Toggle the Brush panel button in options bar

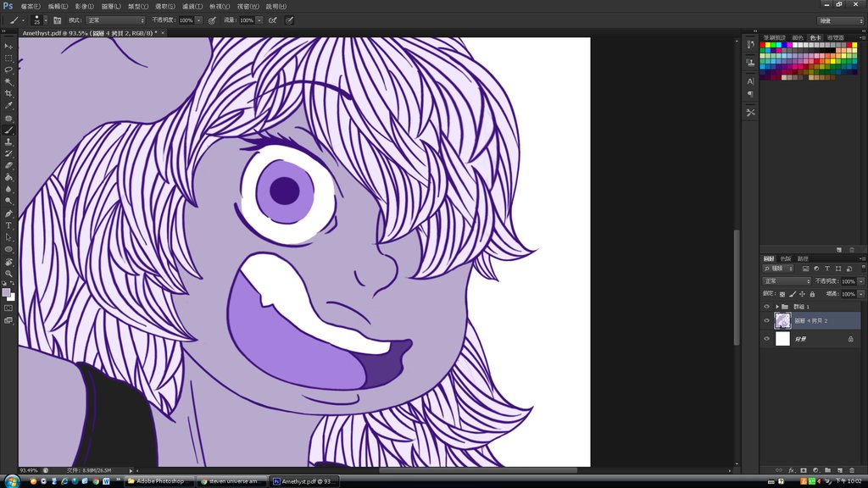pos(57,20)
